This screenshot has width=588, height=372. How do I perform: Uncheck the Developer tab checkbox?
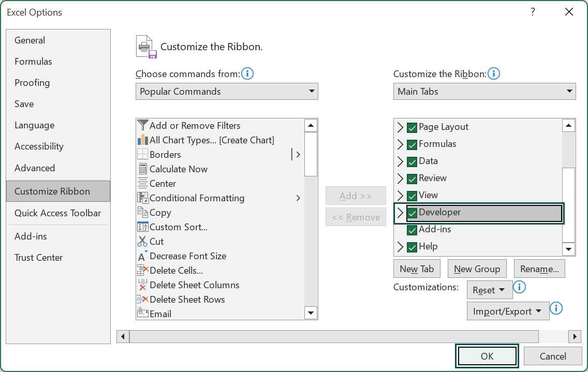[411, 212]
